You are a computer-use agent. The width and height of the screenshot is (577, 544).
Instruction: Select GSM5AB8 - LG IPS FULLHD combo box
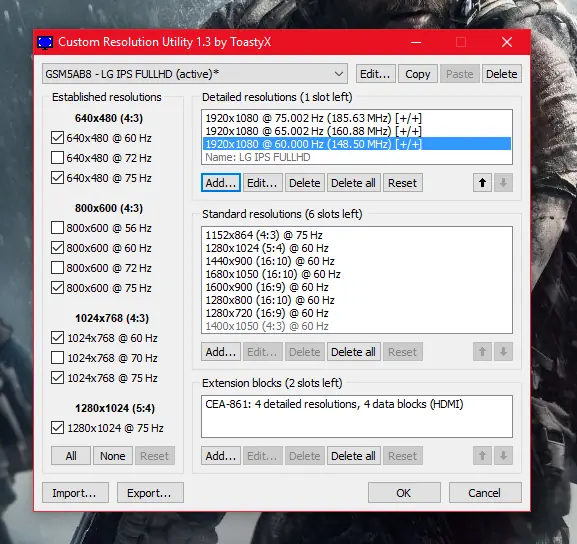coord(195,74)
